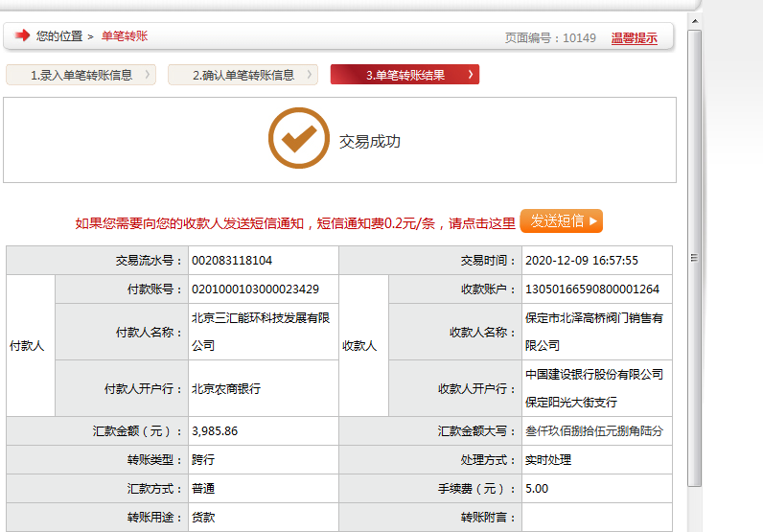This screenshot has height=532, width=763.
Task: Click the 单笔转账 breadcrumb link
Action: point(125,36)
